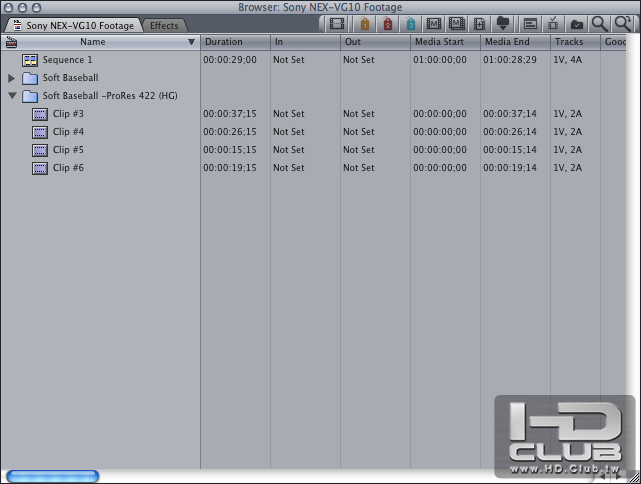Click the film strip with plus icon
Screen dimensions: 641x484
pyautogui.click(x=480, y=24)
